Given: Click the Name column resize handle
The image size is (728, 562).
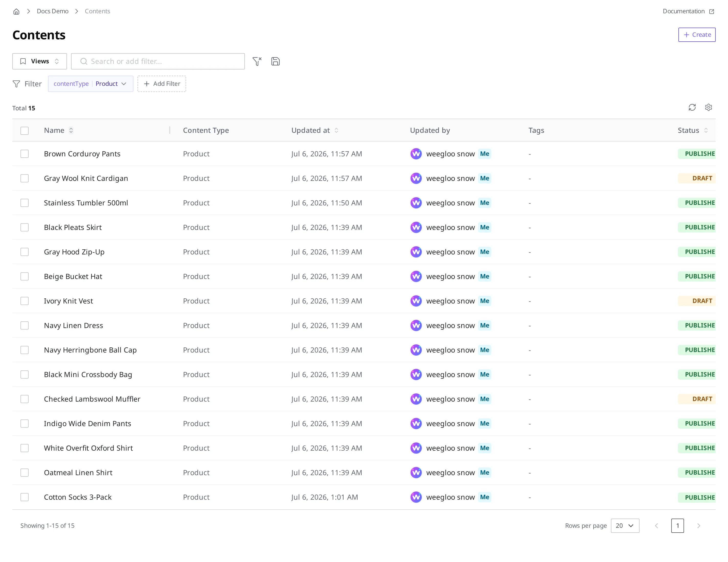Looking at the screenshot, I should coord(170,130).
